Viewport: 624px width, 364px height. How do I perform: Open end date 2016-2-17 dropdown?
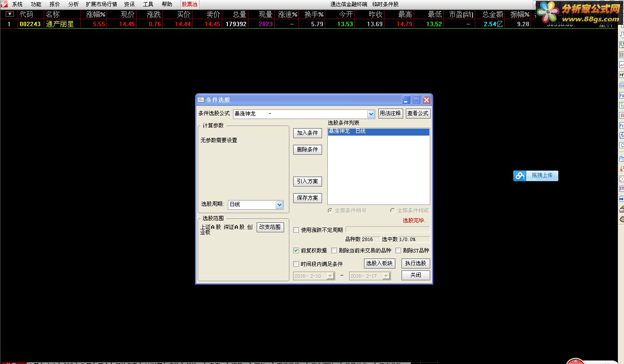point(386,276)
